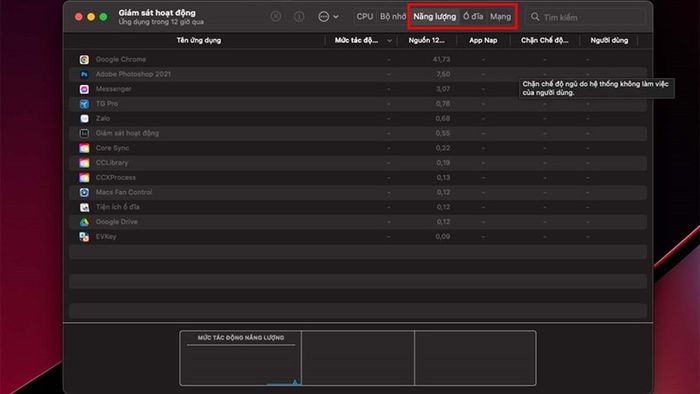Click the 0,19 value for CCLibrary

pos(443,162)
